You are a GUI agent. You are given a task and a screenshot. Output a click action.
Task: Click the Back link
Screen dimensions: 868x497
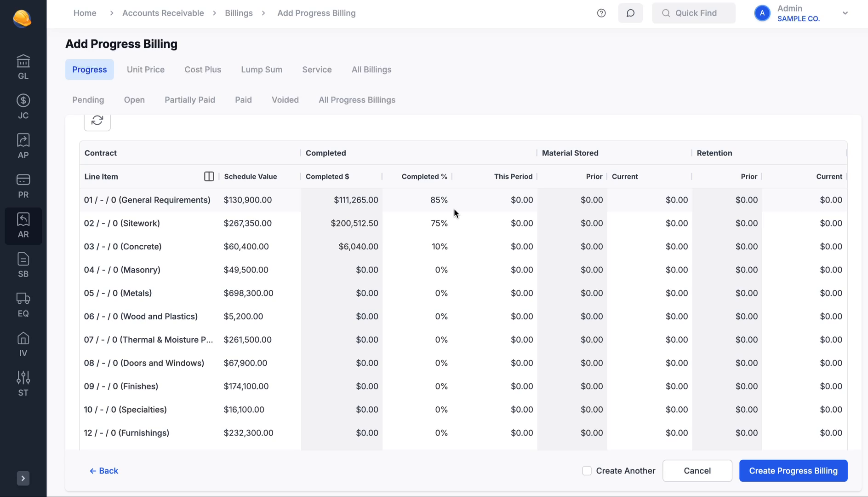tap(104, 471)
